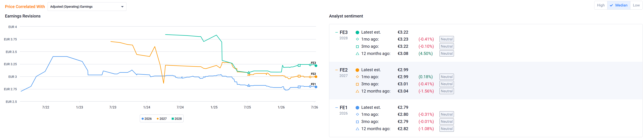Click the (-1.08%) change for FE1 12 months ago

(426, 129)
